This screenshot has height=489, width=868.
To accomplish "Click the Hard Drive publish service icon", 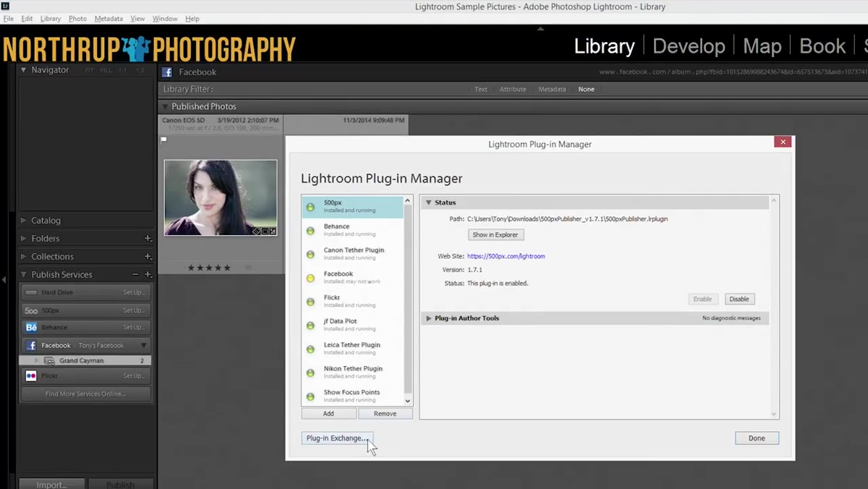I will (31, 292).
